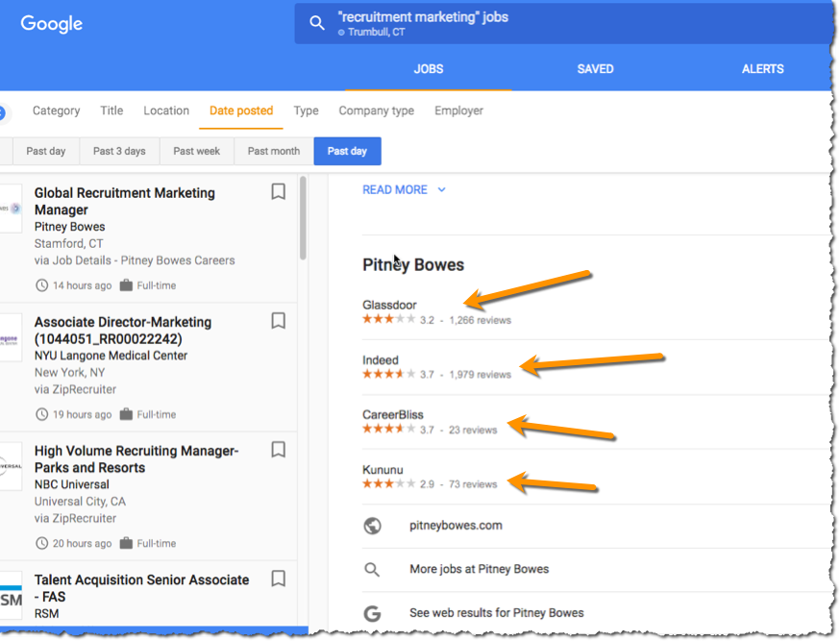Screen dimensions: 840x641
Task: Expand the READ MORE description chevron
Action: [x=441, y=190]
